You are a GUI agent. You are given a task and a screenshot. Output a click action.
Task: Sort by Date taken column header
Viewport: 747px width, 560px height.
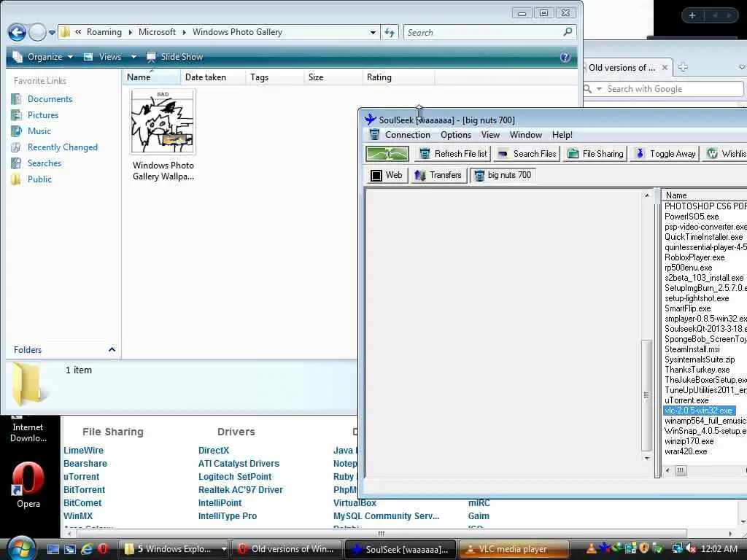click(x=213, y=77)
